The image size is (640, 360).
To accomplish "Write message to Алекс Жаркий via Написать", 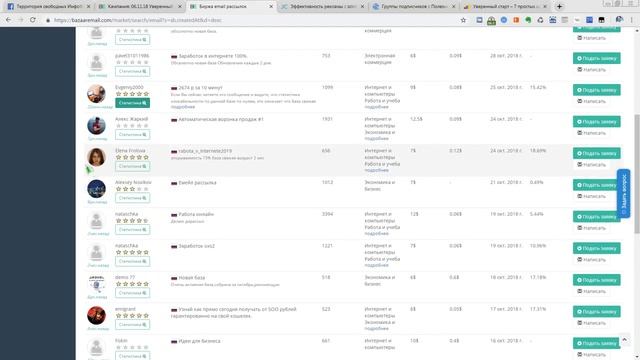I will click(591, 133).
